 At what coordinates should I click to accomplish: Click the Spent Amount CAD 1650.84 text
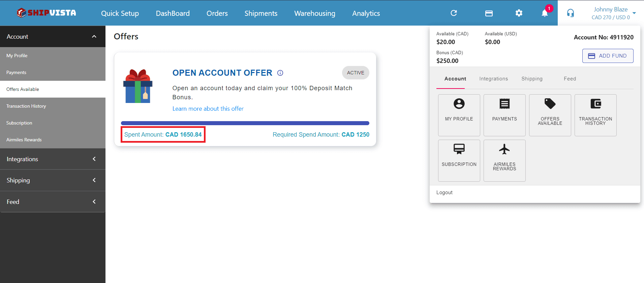tap(163, 135)
